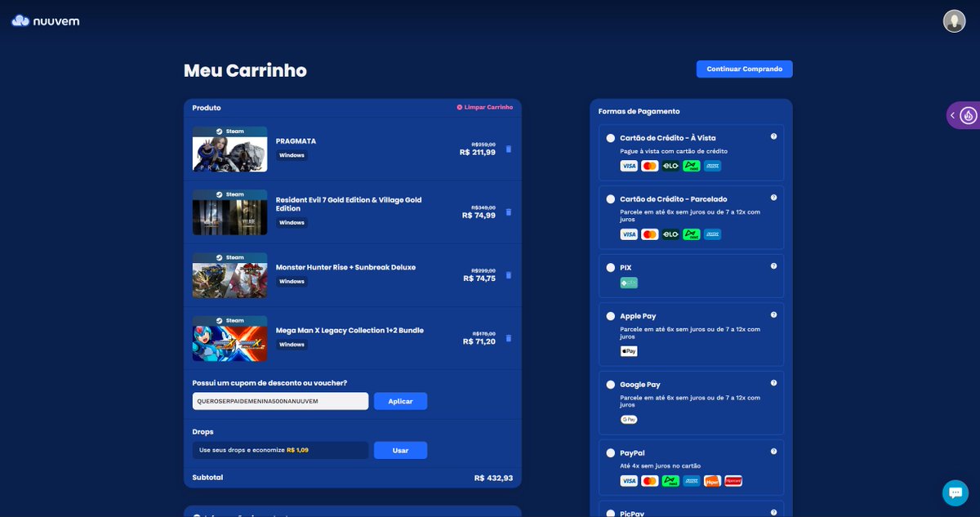Choose Google Pay payment method
The image size is (980, 517).
[611, 385]
